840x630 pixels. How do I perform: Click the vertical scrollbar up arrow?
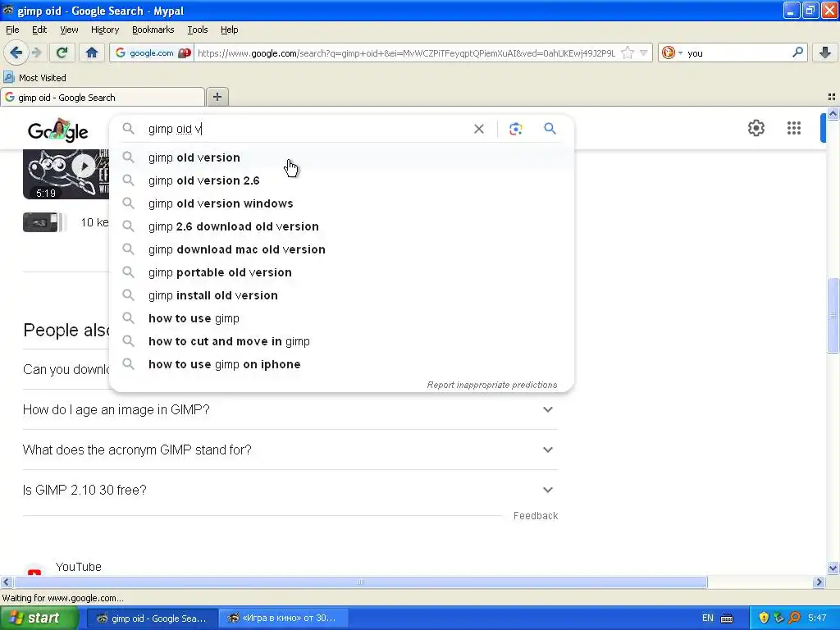[x=833, y=113]
